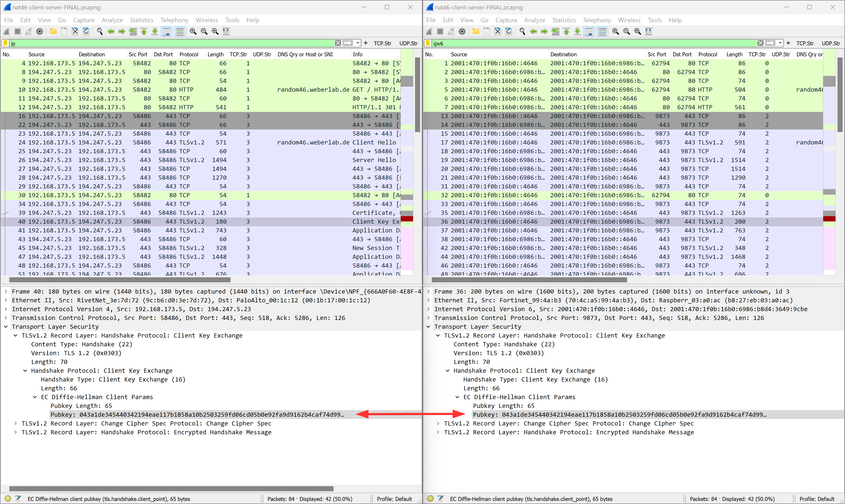This screenshot has width=845, height=504.
Task: Open a capture file using the folder icon
Action: tap(53, 31)
